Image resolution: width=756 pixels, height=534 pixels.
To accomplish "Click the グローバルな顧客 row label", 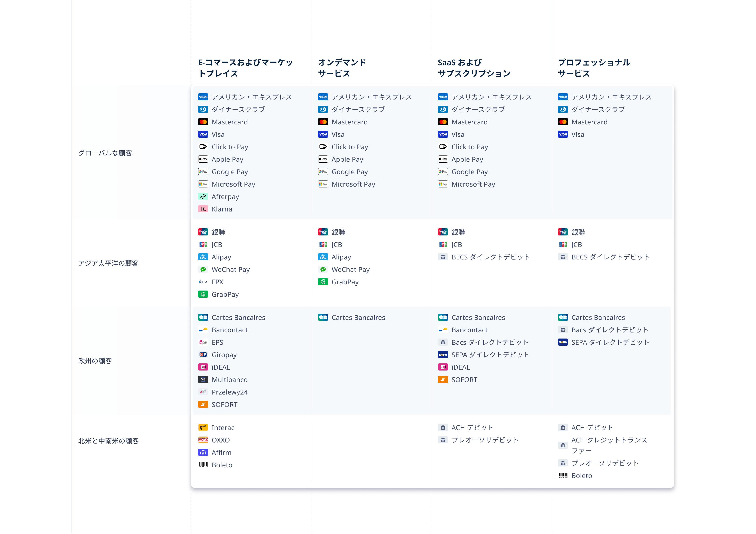I will point(105,153).
